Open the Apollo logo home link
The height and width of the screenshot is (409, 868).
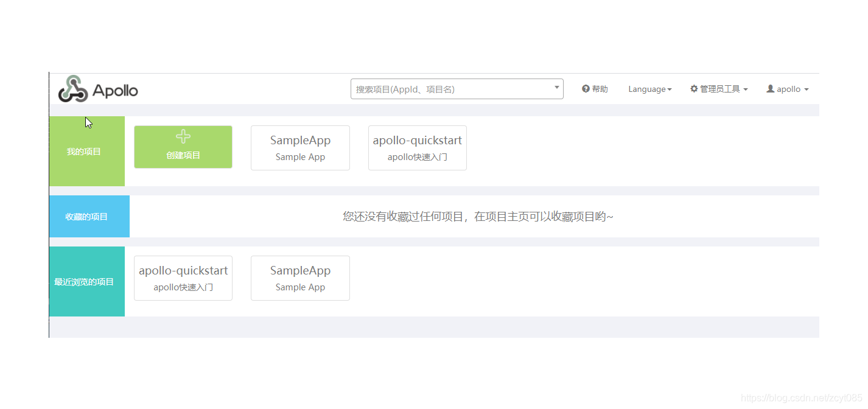[x=98, y=89]
